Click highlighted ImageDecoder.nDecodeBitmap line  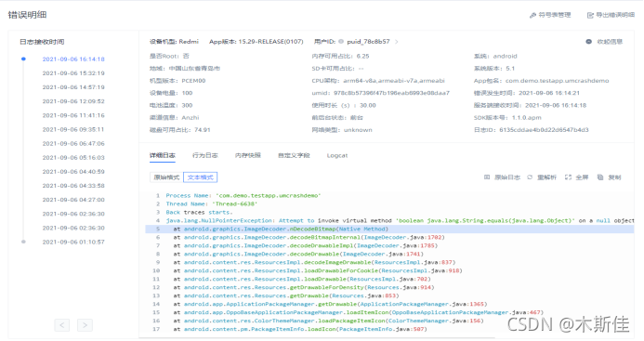[x=389, y=229]
